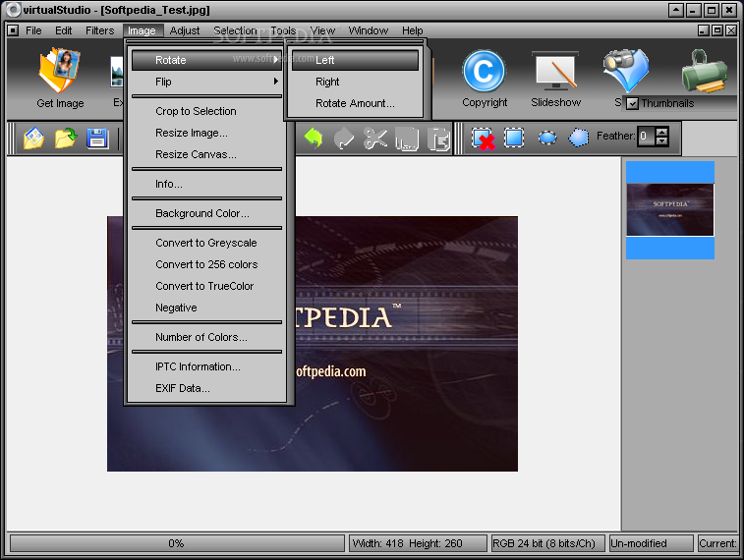The width and height of the screenshot is (744, 560).
Task: Click the virtualStudio title bar icon
Action: pos(14,10)
